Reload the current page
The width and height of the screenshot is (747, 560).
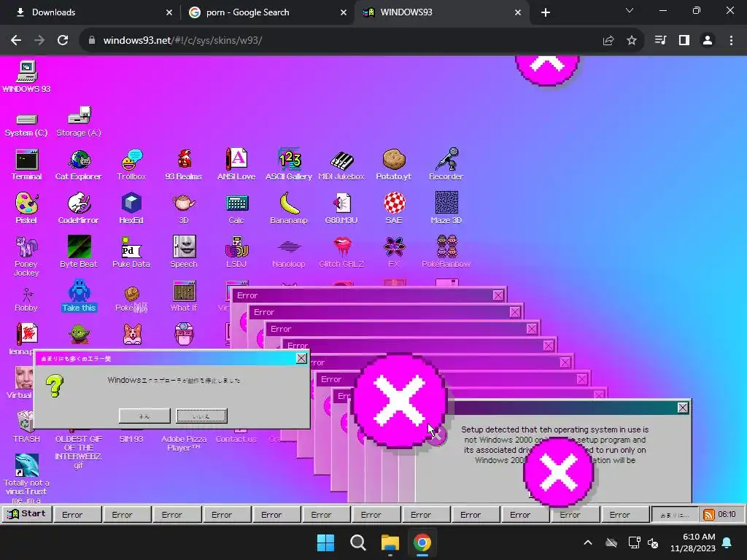[x=63, y=41]
